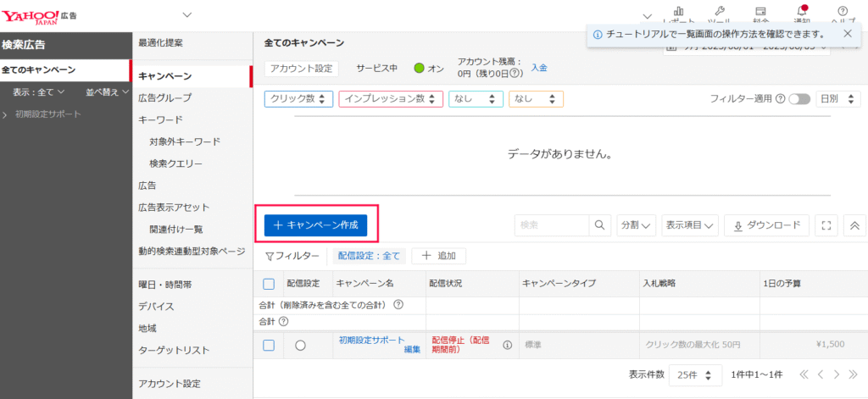This screenshot has height=399, width=868.
Task: Click the search magnifier icon
Action: (599, 225)
